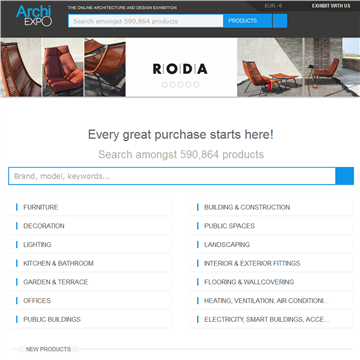Viewport: 360px width, 360px height.
Task: Click the blue search button next to keywords field
Action: click(x=344, y=176)
